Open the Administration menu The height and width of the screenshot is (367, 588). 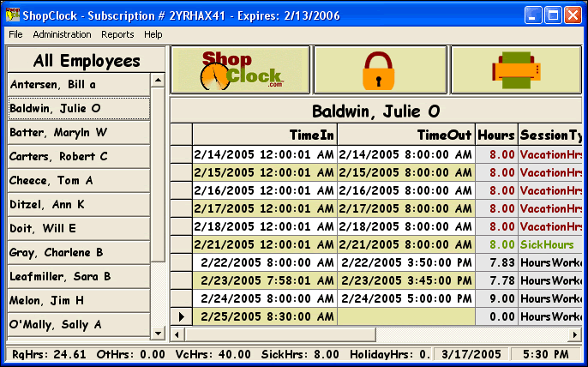click(x=62, y=34)
